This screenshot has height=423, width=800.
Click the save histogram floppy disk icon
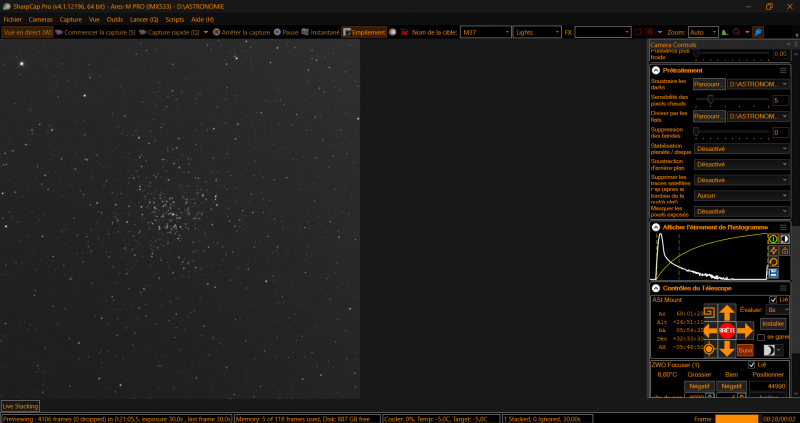click(773, 273)
